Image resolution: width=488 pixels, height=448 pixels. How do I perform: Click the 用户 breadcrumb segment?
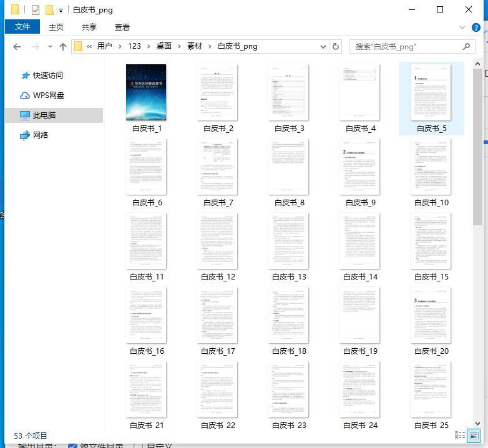[104, 46]
